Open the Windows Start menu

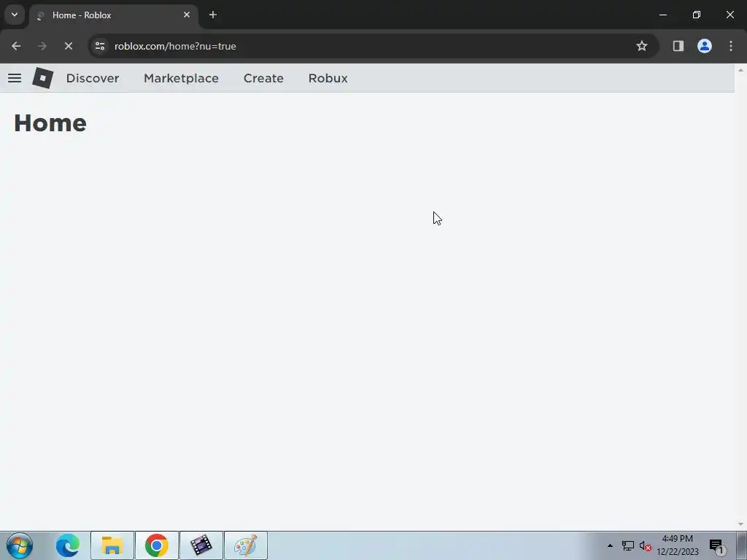(20, 545)
